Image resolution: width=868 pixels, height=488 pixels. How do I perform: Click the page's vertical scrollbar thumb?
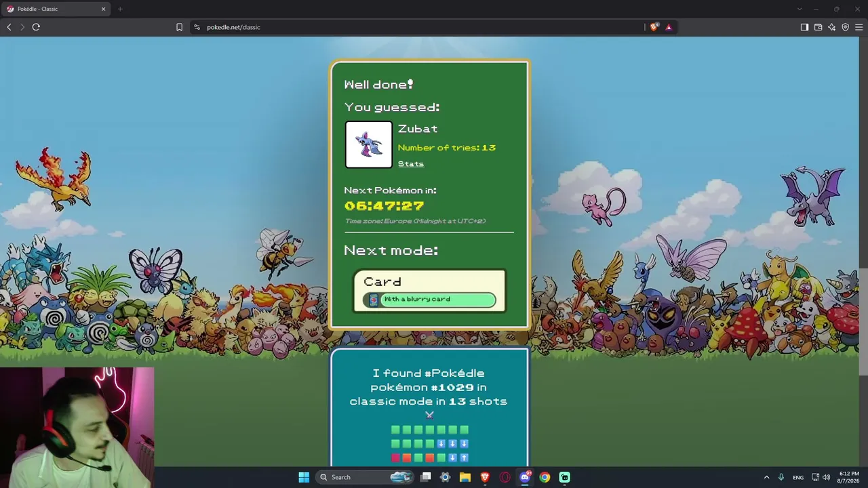click(x=863, y=322)
